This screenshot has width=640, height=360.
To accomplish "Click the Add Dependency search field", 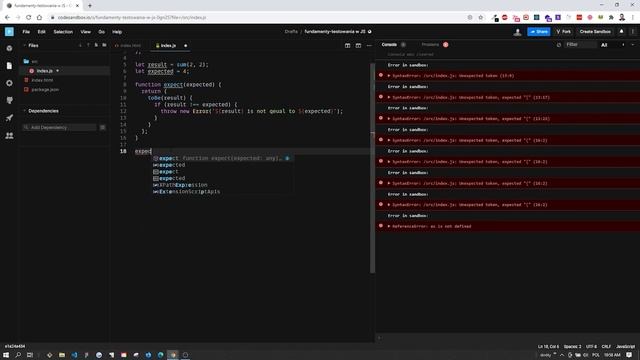I will (x=60, y=127).
